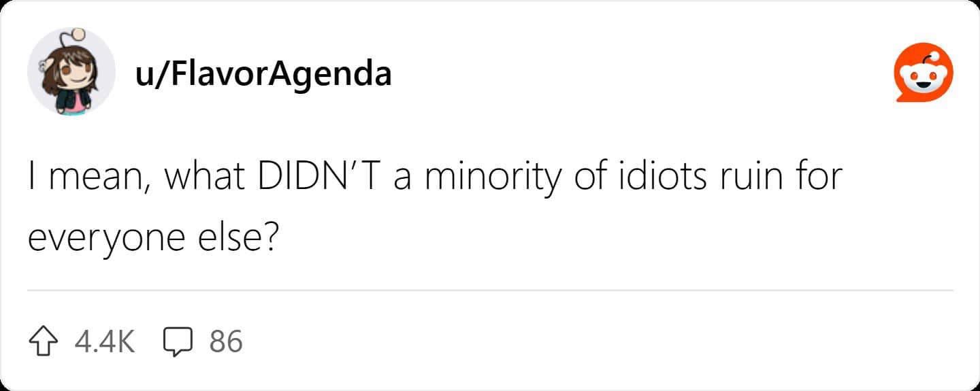Click the horizontal divider line
Screen dimensions: 980x391
(x=490, y=290)
